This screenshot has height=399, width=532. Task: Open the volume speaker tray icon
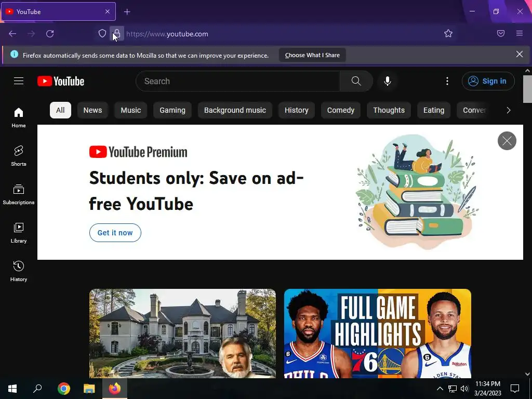(x=464, y=389)
